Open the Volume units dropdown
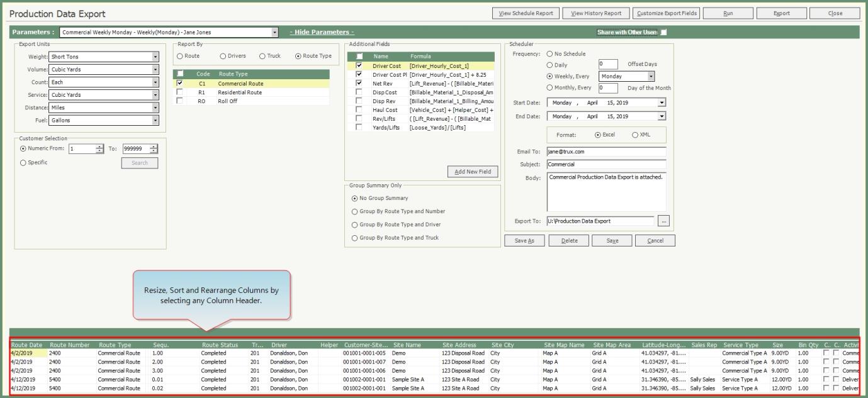868x398 pixels. [156, 69]
